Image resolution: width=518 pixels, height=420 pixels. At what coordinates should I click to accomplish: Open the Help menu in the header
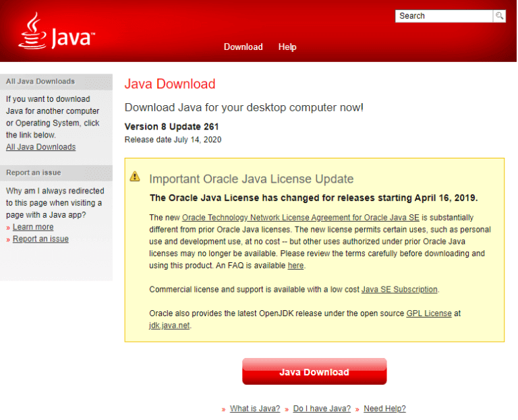[x=287, y=47]
